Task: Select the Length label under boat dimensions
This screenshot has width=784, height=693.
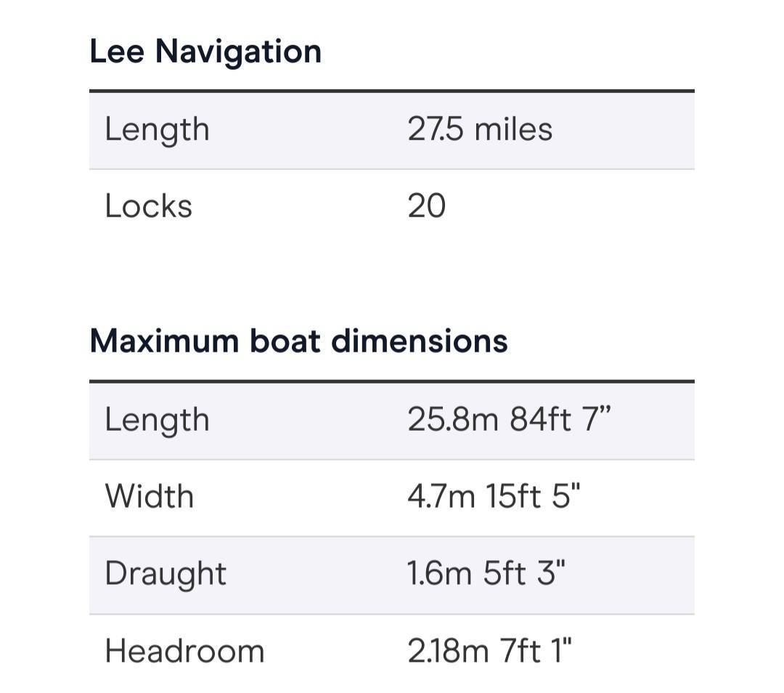Action: click(x=157, y=421)
